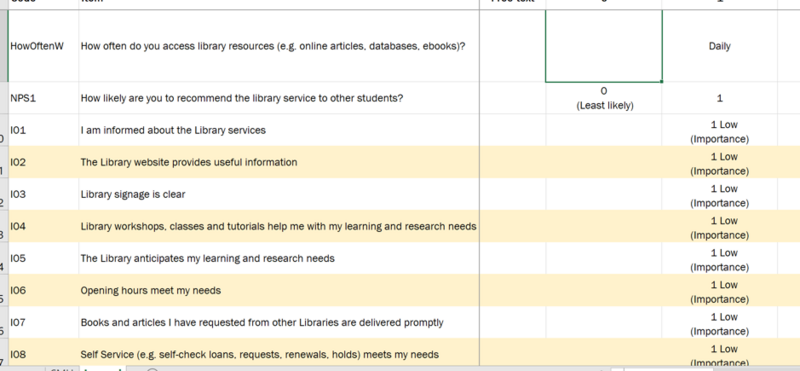The width and height of the screenshot is (800, 371).
Task: Select '1 Low (Importance)' in the I02 row
Action: [x=719, y=163]
